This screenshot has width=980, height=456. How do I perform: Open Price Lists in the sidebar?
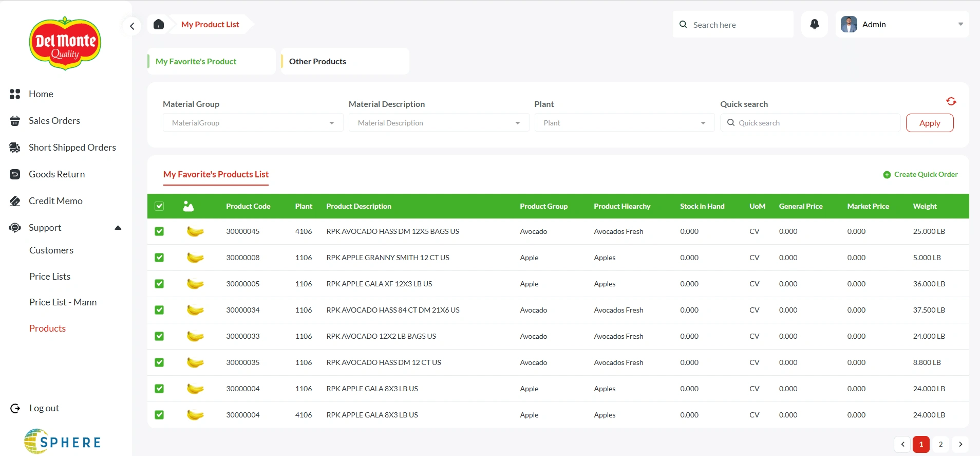(x=50, y=277)
